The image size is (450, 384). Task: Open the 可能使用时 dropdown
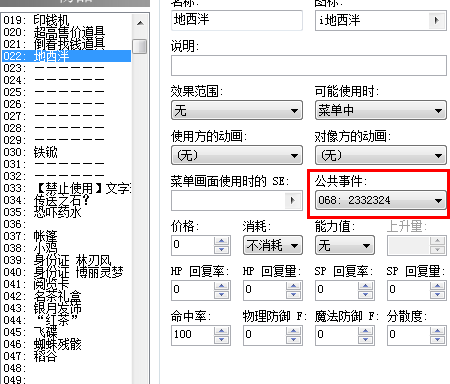381,110
